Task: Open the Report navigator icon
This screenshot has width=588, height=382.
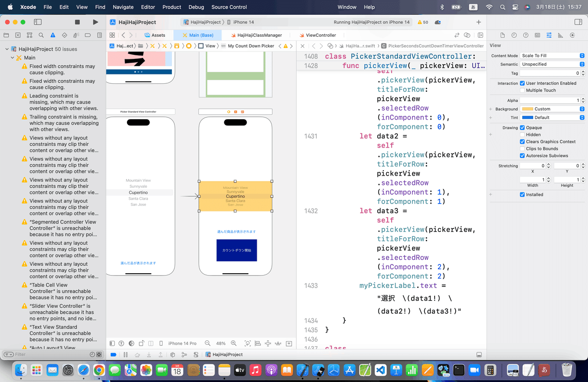Action: click(x=98, y=35)
